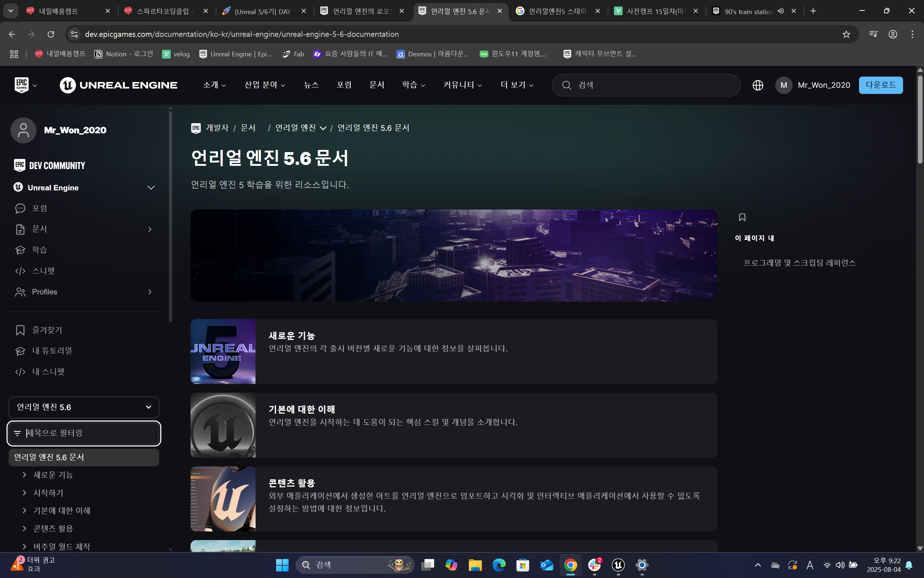This screenshot has height=578, width=924.
Task: Go back with the browser back arrow
Action: tap(12, 34)
